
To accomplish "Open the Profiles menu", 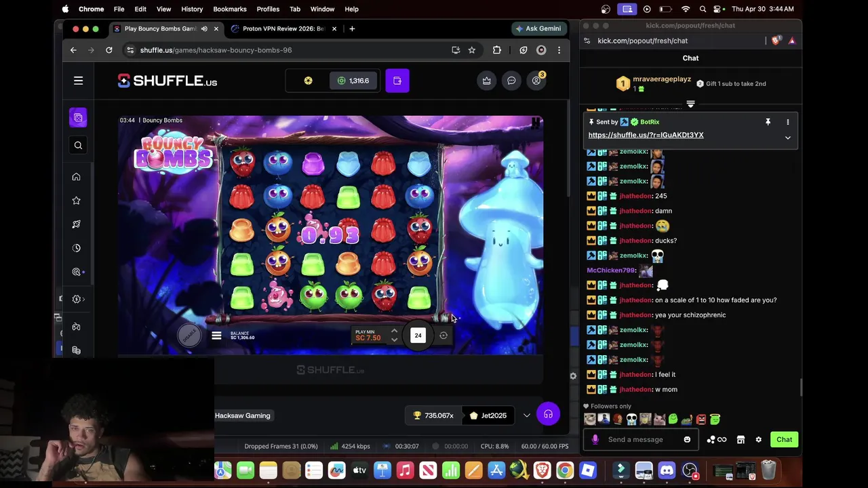I will point(268,9).
